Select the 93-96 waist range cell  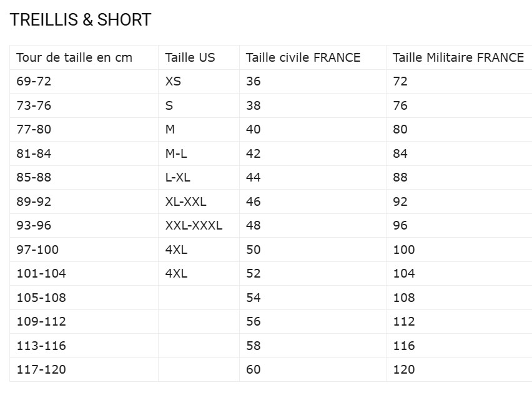[34, 225]
